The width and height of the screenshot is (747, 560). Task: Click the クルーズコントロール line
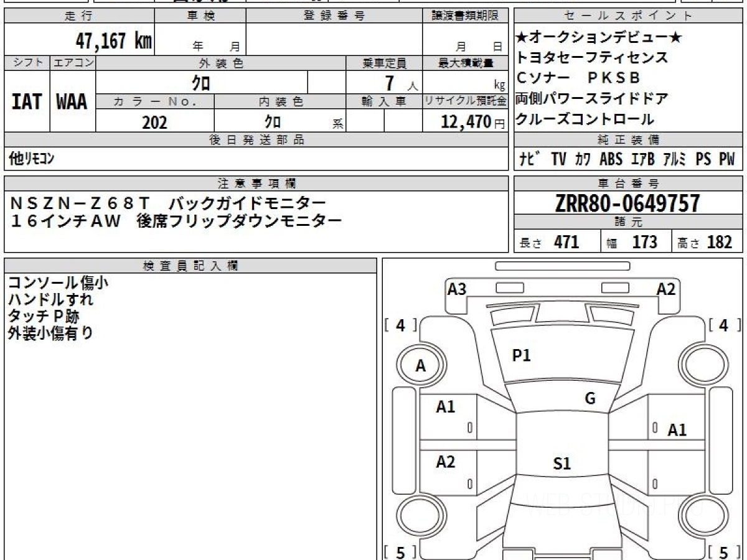click(585, 119)
